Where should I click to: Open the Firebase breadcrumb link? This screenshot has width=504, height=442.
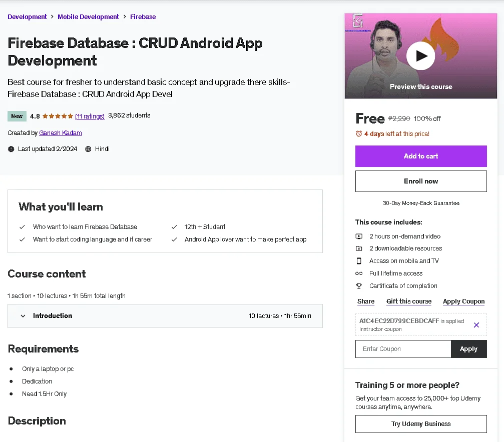143,16
